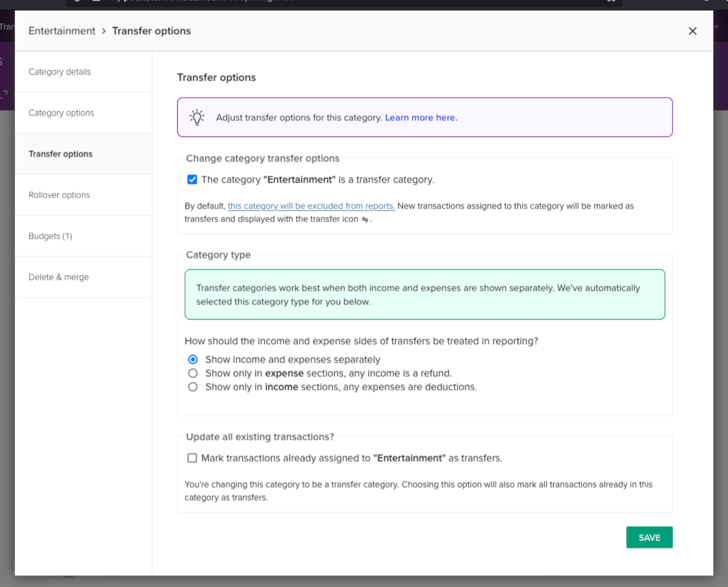Choose 'Show only in income sections' option
This screenshot has width=728, height=587.
coord(193,387)
